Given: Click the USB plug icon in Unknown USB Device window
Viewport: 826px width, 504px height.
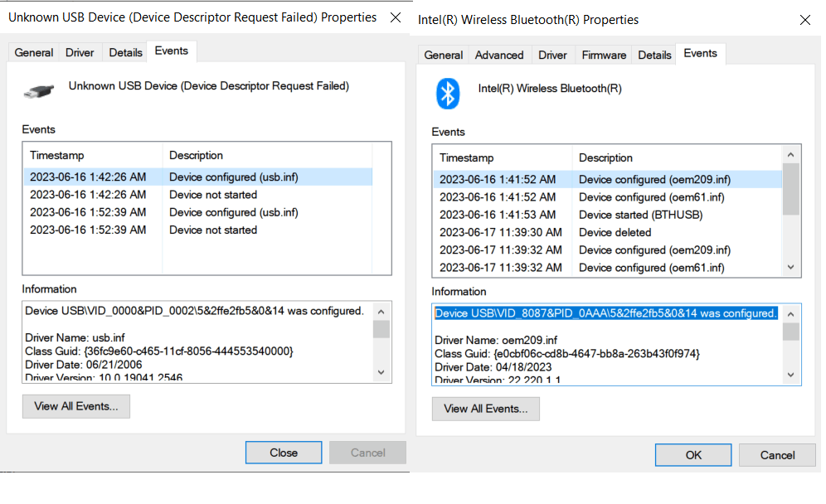Looking at the screenshot, I should click(39, 91).
